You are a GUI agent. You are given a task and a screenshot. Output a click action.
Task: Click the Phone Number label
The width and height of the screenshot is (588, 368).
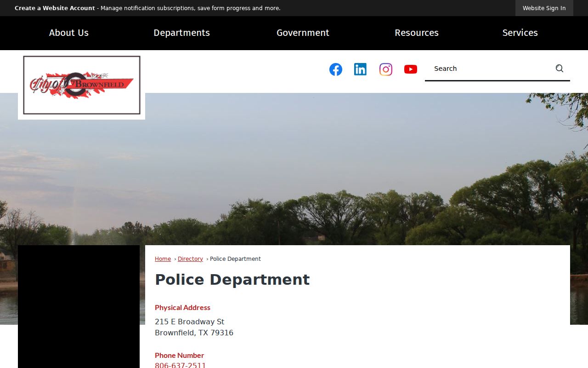pyautogui.click(x=179, y=355)
